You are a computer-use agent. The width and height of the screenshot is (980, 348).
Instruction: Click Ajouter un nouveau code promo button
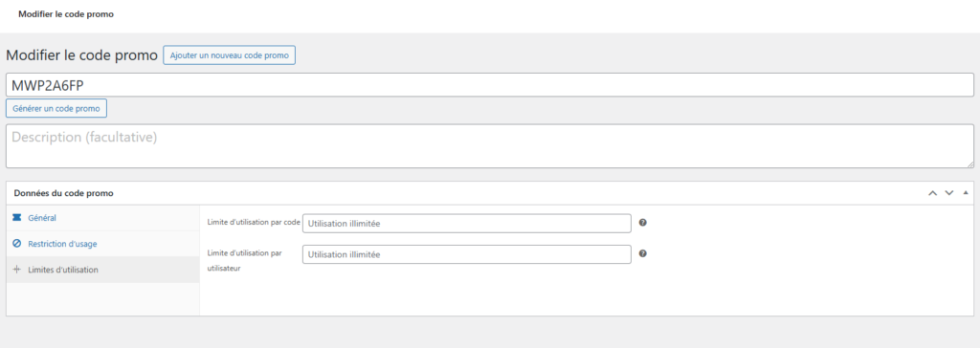[230, 55]
